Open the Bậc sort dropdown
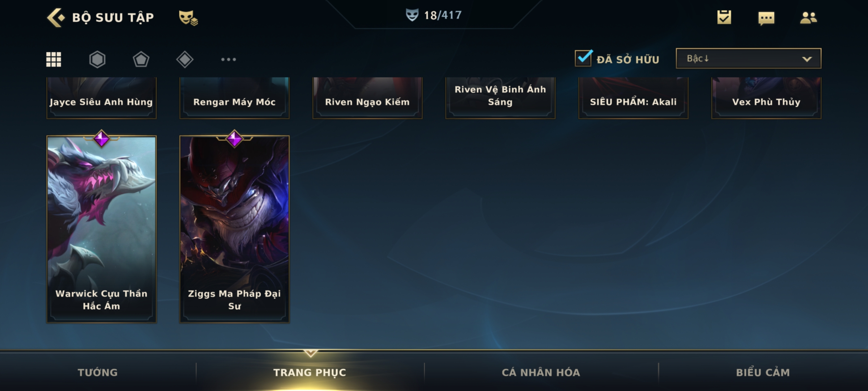868x391 pixels. pos(748,58)
